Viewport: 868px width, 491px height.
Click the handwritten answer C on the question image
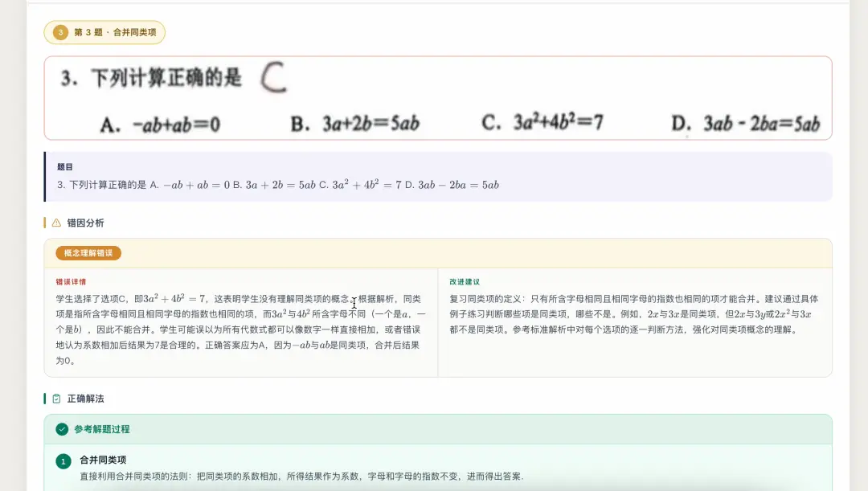click(272, 76)
